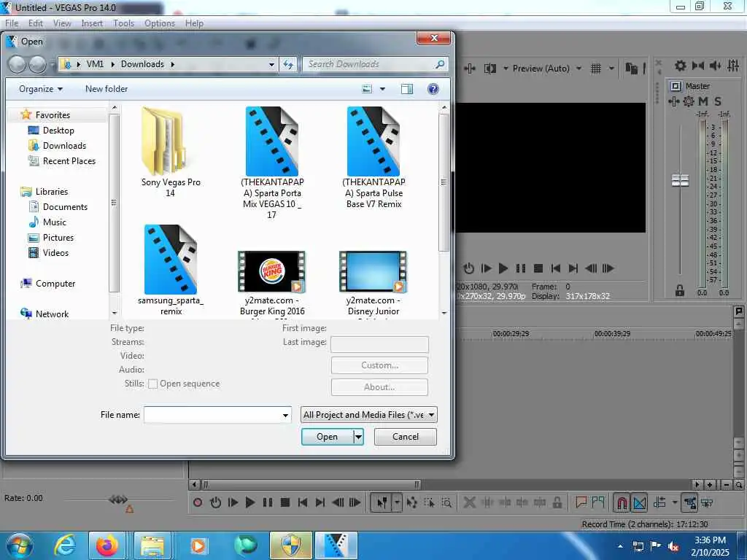Toggle the preview overlays grid icon

(596, 69)
